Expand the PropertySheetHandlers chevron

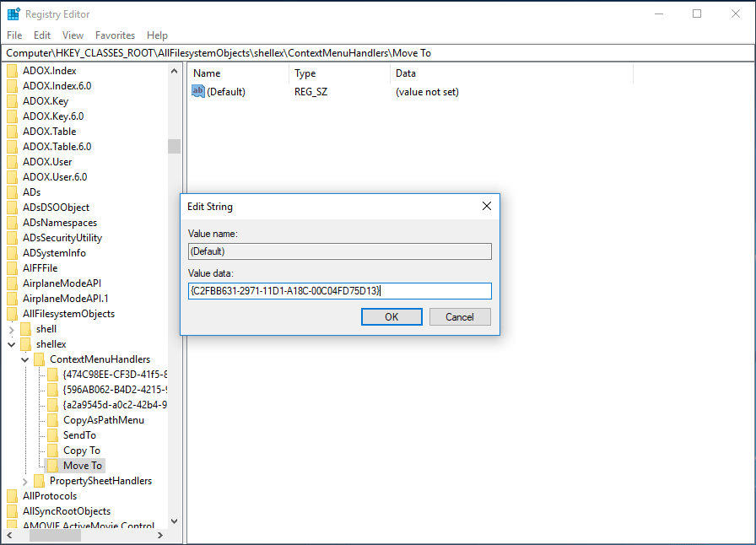point(25,482)
